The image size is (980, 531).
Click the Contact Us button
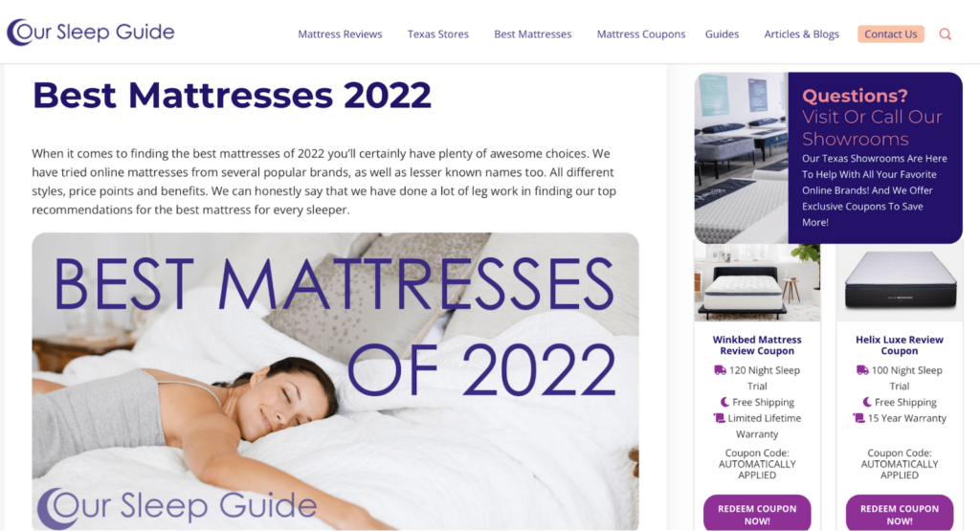point(891,34)
